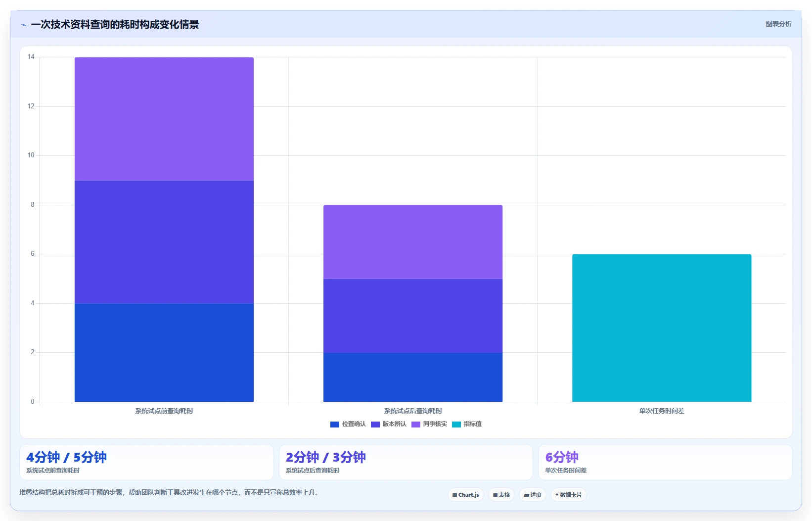Click the chart icon beside the title

(23, 25)
